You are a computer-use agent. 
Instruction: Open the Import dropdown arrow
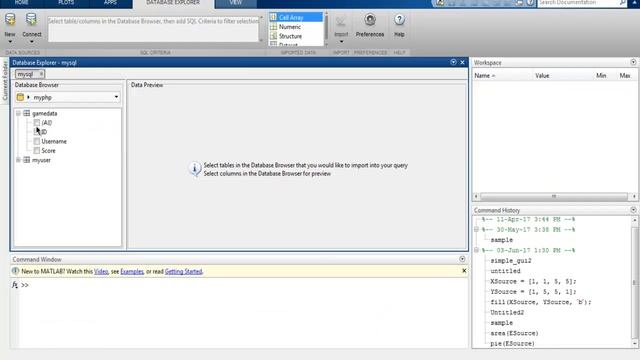[341, 42]
